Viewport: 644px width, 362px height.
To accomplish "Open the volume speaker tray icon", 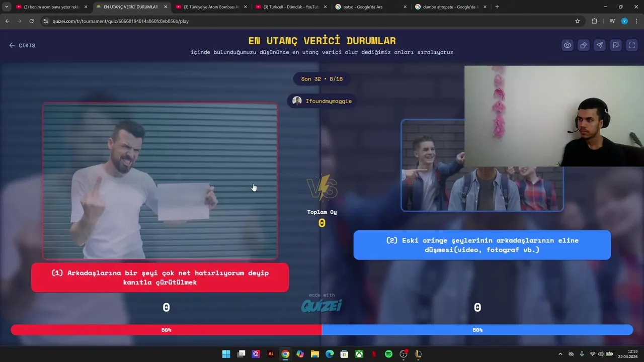I will click(600, 354).
